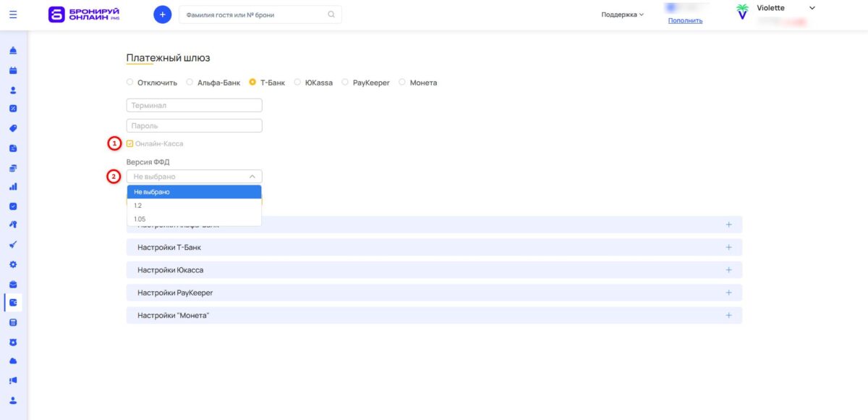Click the Пополнить link
Viewport: 868px width, 420px height.
click(x=685, y=20)
